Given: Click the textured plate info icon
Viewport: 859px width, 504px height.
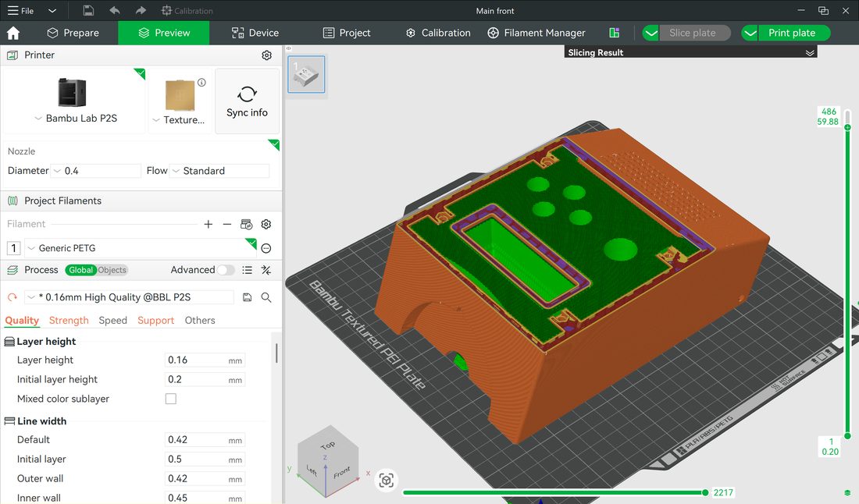Looking at the screenshot, I should coord(201,83).
